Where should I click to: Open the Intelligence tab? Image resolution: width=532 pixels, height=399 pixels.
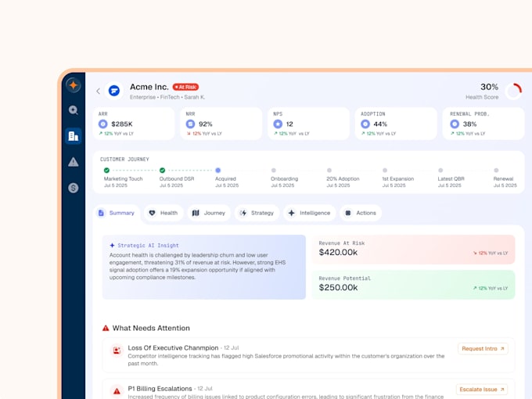tap(310, 213)
